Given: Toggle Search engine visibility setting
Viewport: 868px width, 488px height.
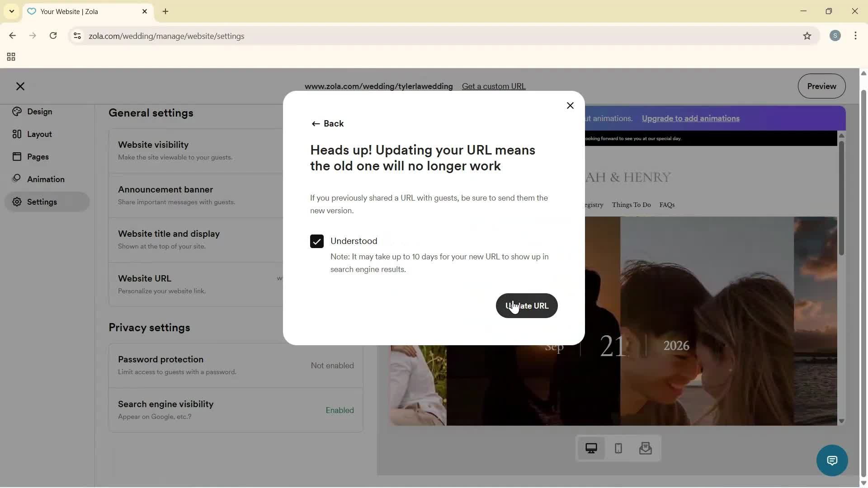Looking at the screenshot, I should click(236, 410).
